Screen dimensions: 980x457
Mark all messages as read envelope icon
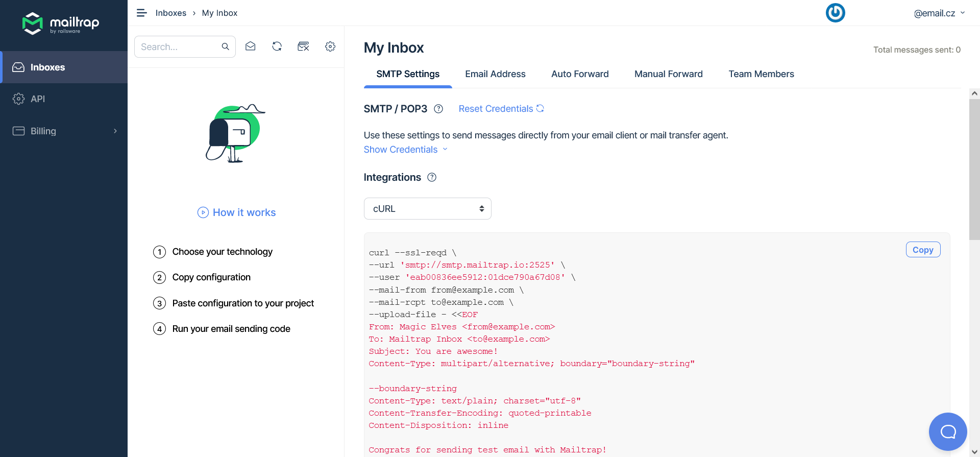pyautogui.click(x=250, y=46)
